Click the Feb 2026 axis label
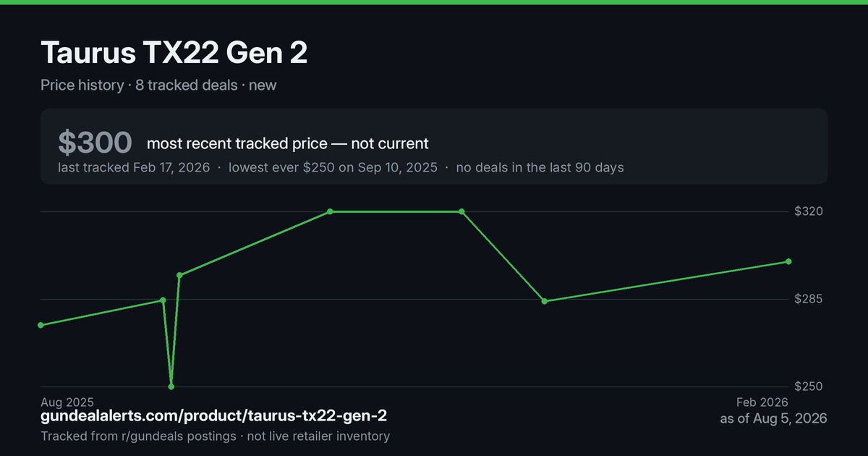 tap(762, 402)
